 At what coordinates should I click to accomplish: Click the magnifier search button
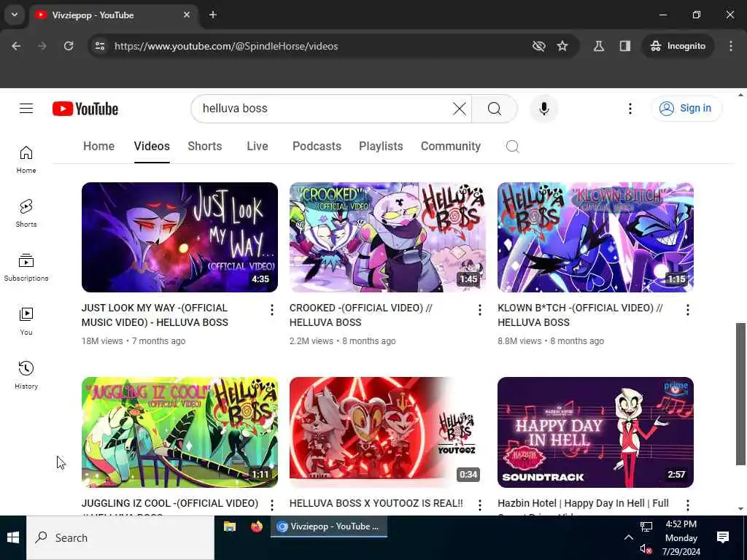[x=495, y=109]
